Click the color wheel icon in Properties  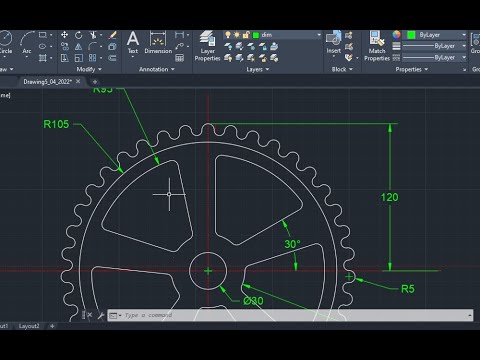click(396, 35)
